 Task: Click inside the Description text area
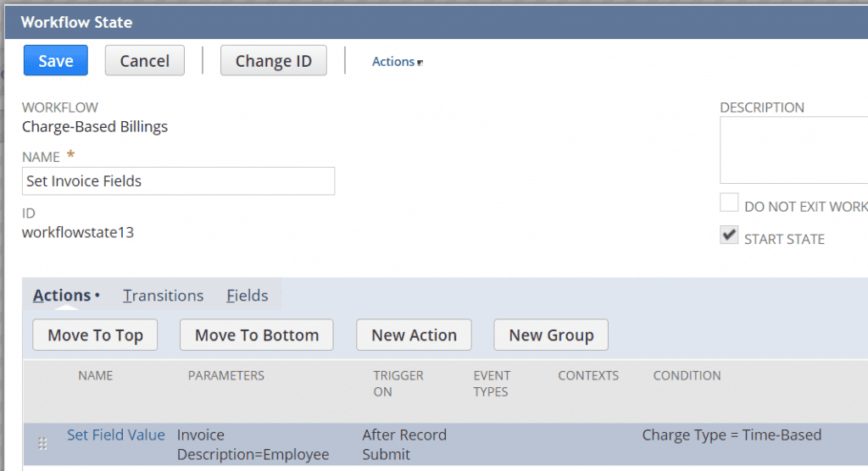(x=793, y=150)
